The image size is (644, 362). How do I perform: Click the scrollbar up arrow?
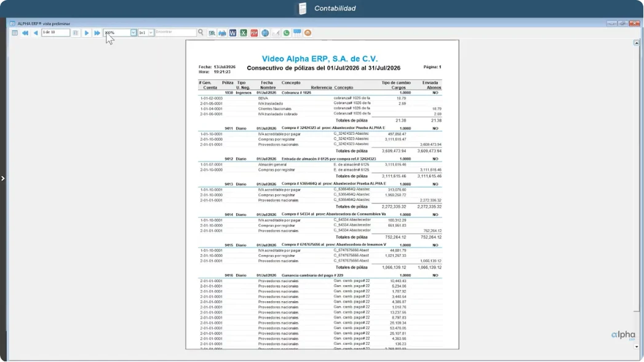(x=636, y=42)
